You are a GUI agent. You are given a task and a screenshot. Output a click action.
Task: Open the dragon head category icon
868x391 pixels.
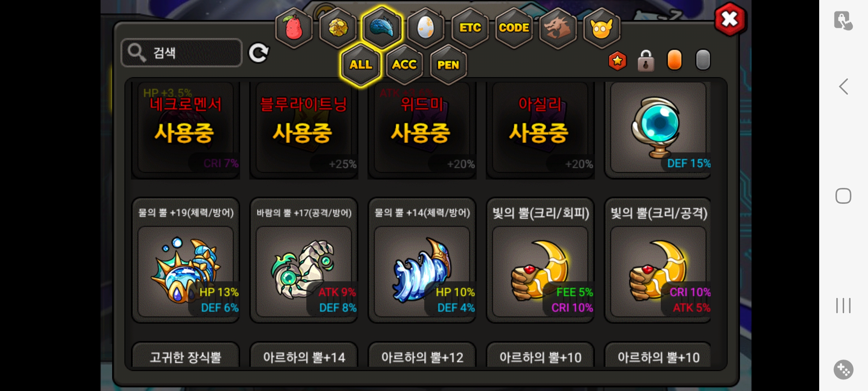[558, 28]
